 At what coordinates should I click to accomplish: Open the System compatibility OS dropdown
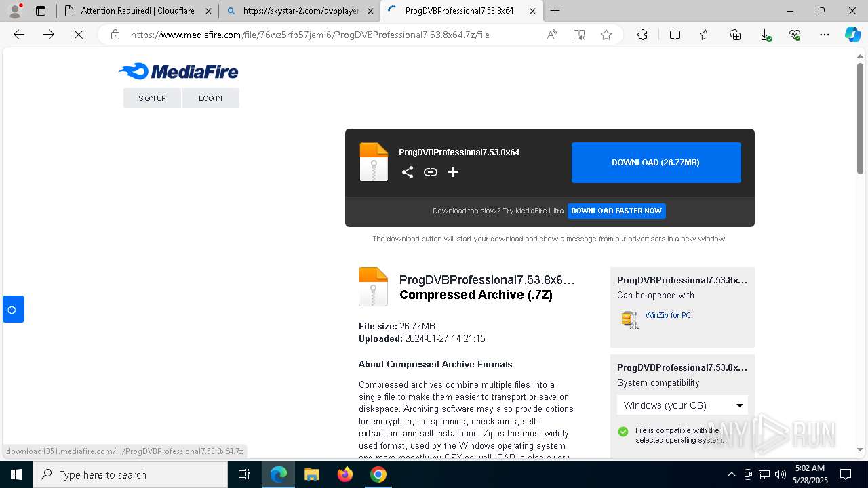682,405
